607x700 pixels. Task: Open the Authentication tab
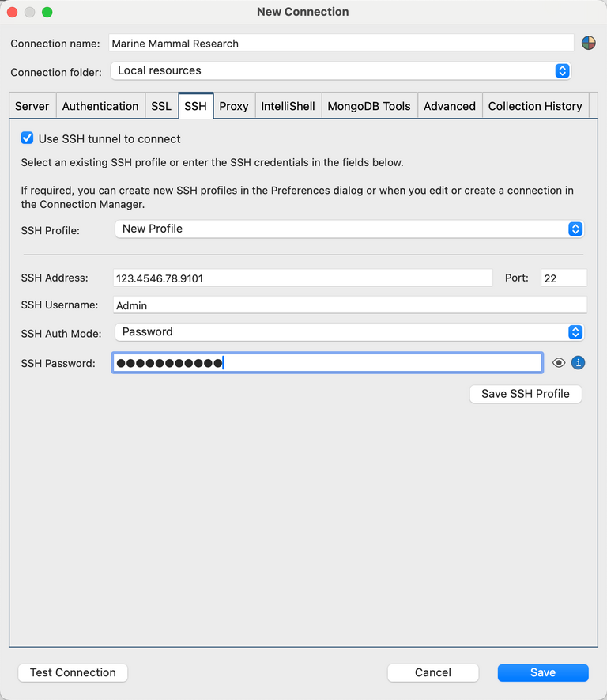(100, 105)
